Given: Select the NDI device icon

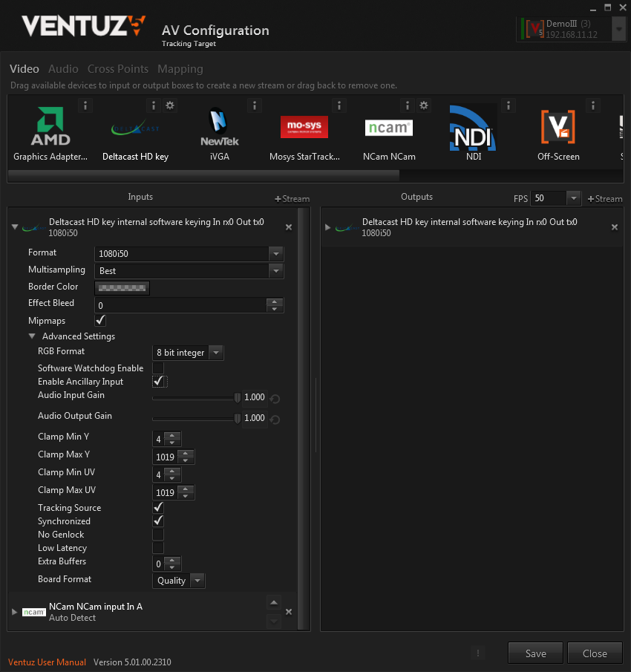Looking at the screenshot, I should [x=474, y=128].
